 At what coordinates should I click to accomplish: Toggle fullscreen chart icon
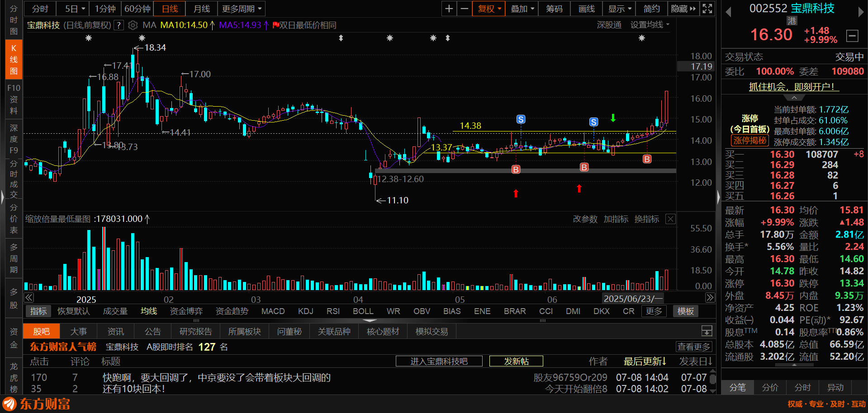click(707, 9)
